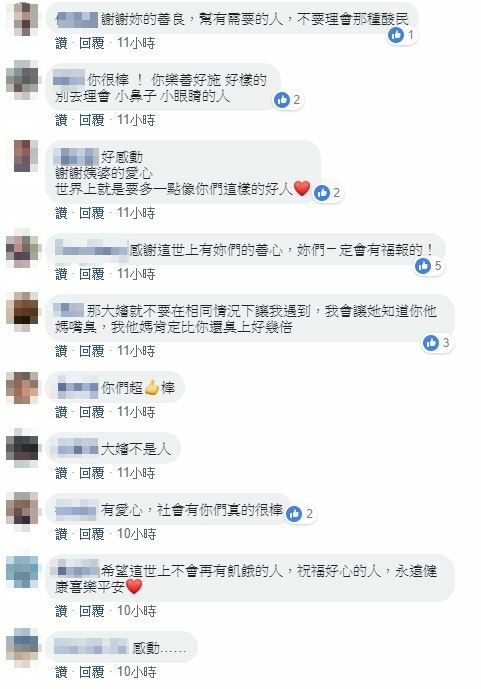Reply to the 希望這世上不會再有飢餓 comment
Screen dimensions: 481x689
pyautogui.click(x=91, y=611)
